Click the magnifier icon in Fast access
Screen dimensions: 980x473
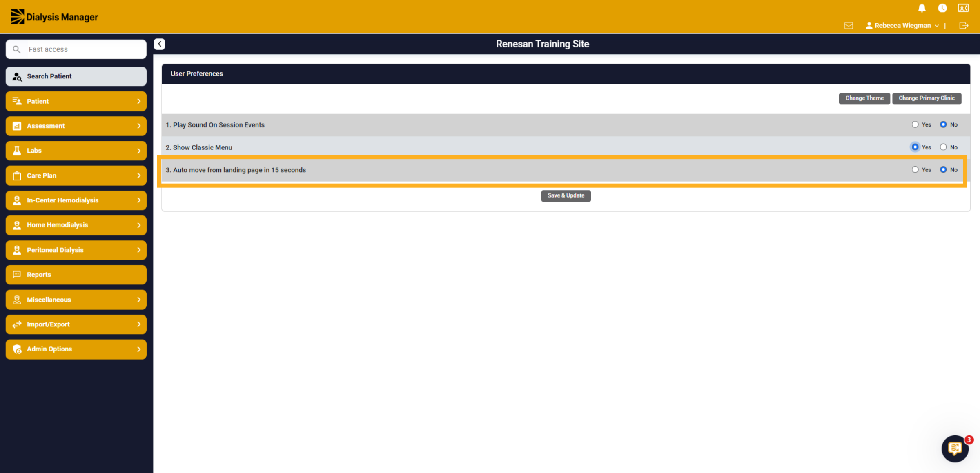tap(16, 49)
